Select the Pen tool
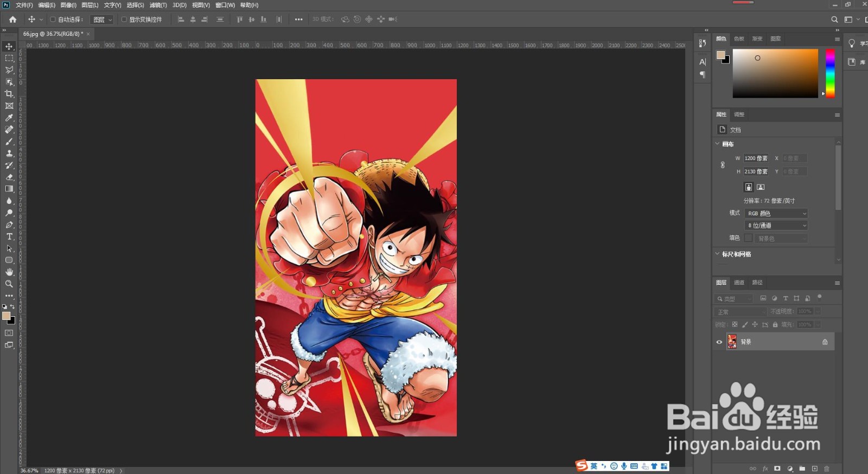Screen dimensions: 868x474 click(9, 225)
